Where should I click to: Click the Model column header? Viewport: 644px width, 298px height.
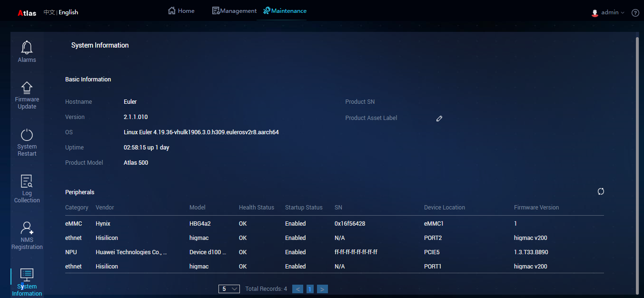click(198, 208)
